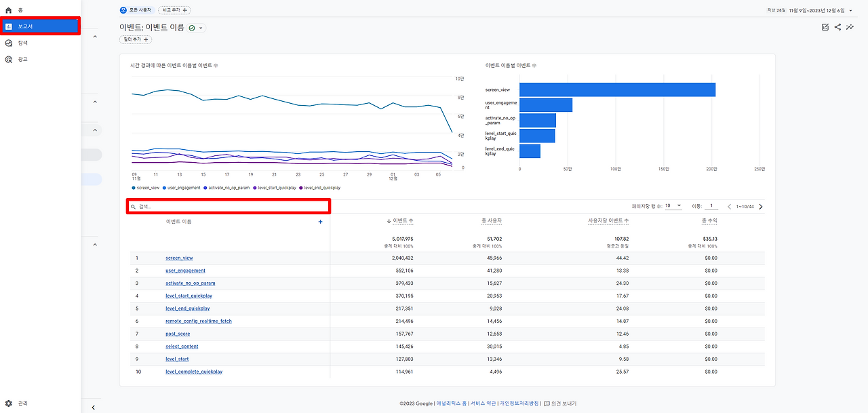Go to previous table page arrow
Viewport: 868px width, 413px height.
(730, 206)
